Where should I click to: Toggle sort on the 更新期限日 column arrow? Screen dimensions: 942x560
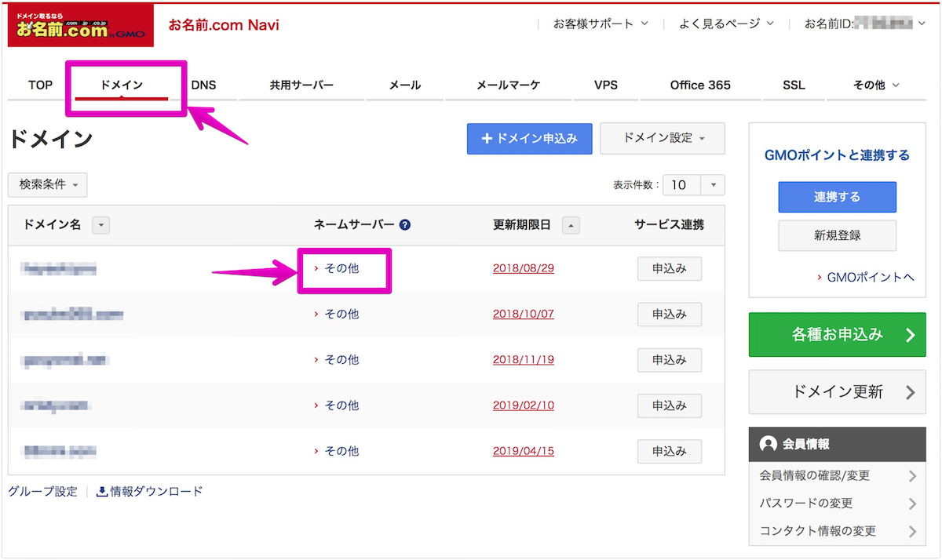tap(571, 225)
